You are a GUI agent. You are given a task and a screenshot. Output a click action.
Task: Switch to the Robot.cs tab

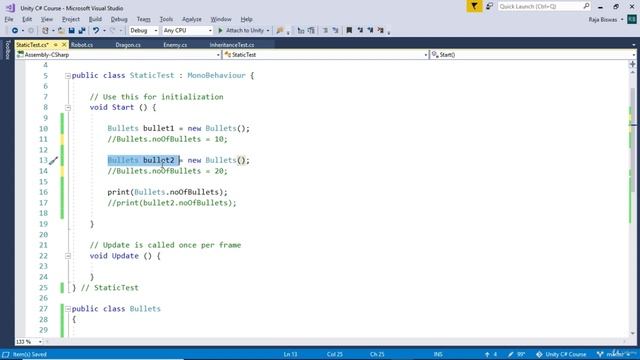(x=82, y=45)
